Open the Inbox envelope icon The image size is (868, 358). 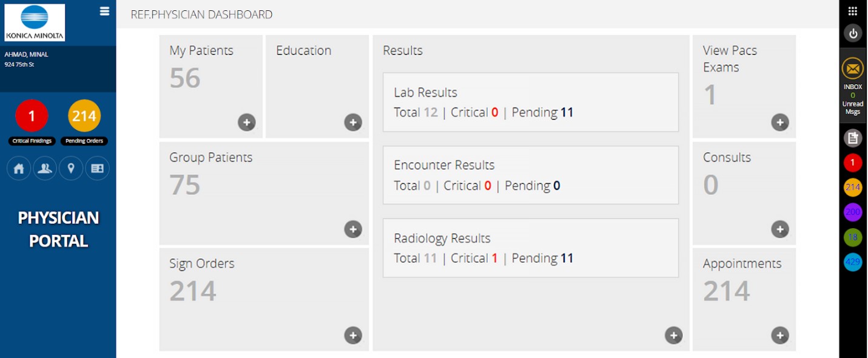(853, 69)
